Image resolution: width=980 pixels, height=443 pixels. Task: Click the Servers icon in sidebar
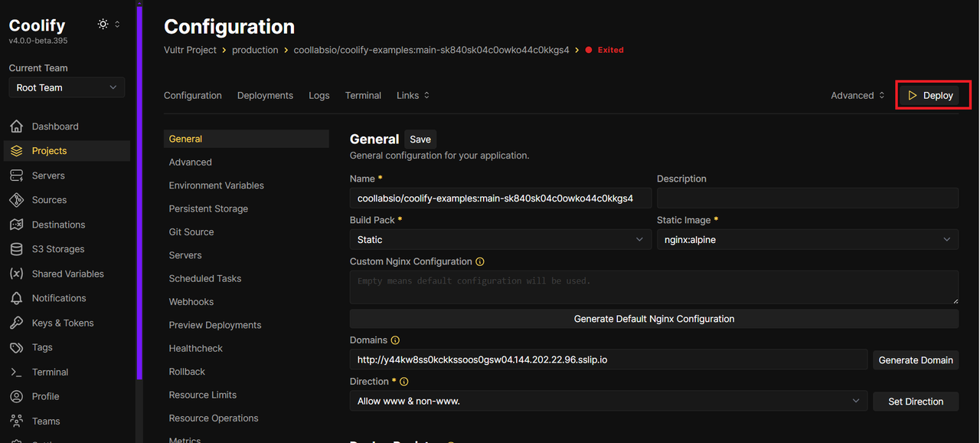16,176
